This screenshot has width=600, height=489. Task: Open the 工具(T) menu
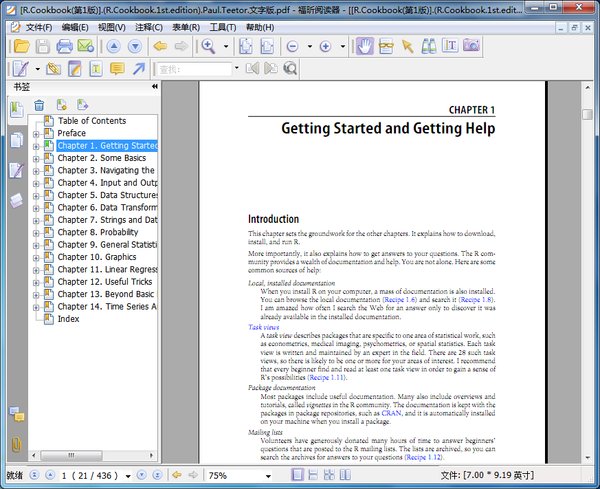(x=223, y=28)
